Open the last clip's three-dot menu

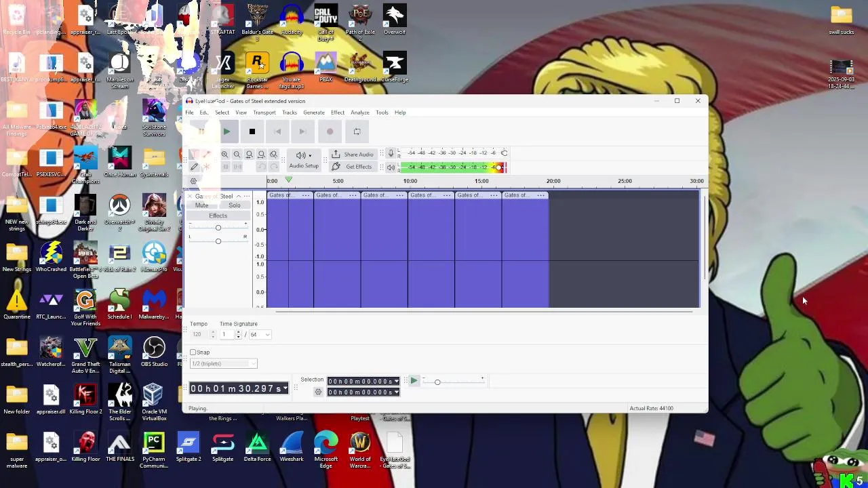pos(540,196)
